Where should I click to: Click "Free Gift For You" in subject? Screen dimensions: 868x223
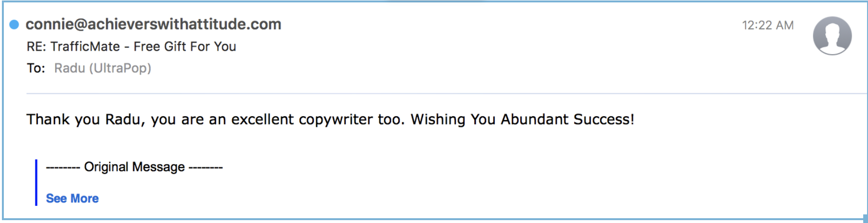[x=185, y=46]
